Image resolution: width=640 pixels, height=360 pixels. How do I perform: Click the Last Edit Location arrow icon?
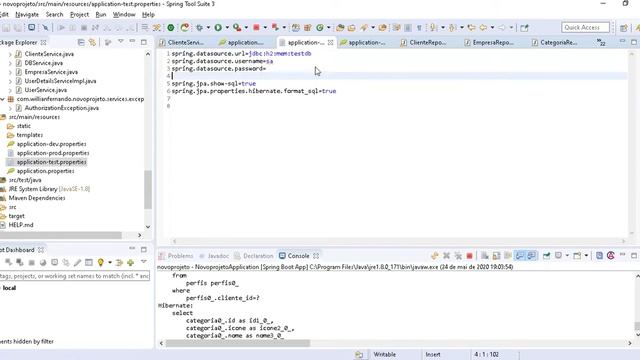(x=471, y=27)
